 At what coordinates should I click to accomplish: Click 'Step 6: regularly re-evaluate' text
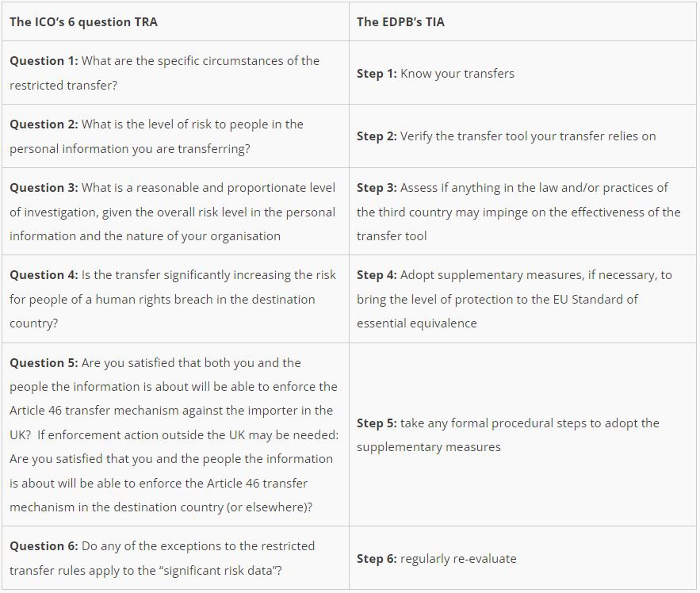436,558
